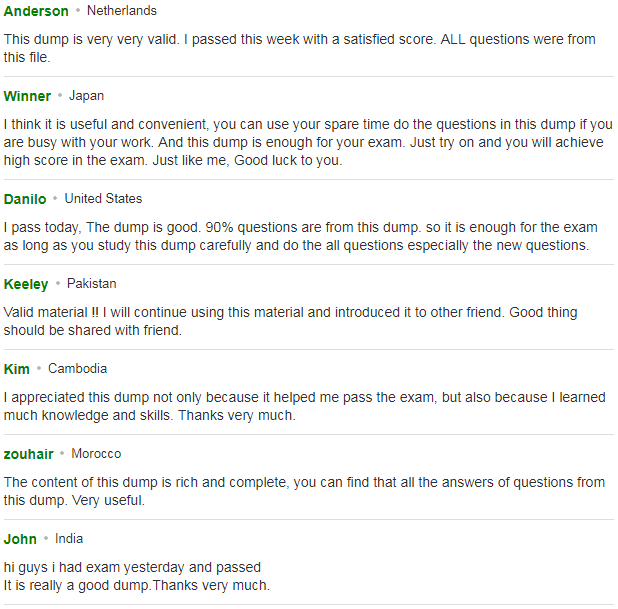Click Winner's review about spare time
Image resolution: width=618 pixels, height=609 pixels.
click(x=308, y=142)
